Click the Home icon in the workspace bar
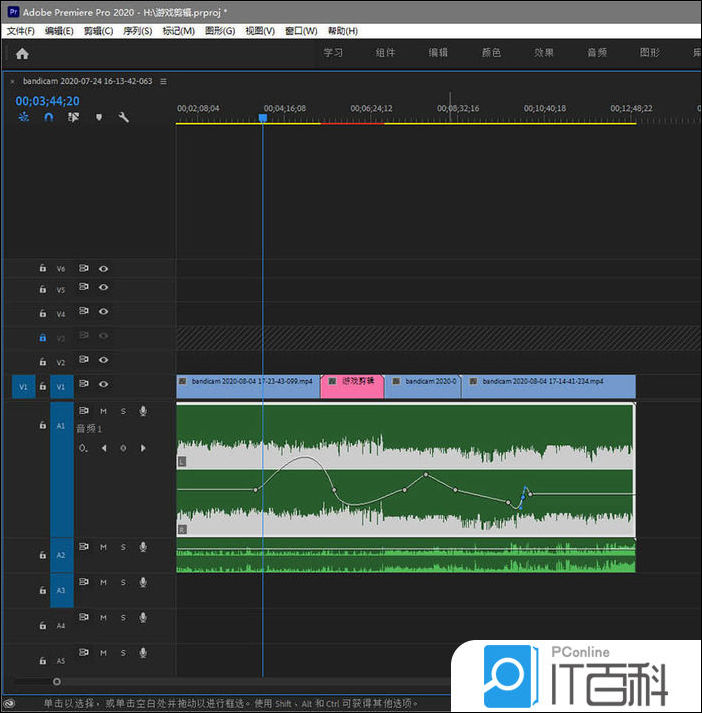The width and height of the screenshot is (702, 713). (x=22, y=54)
